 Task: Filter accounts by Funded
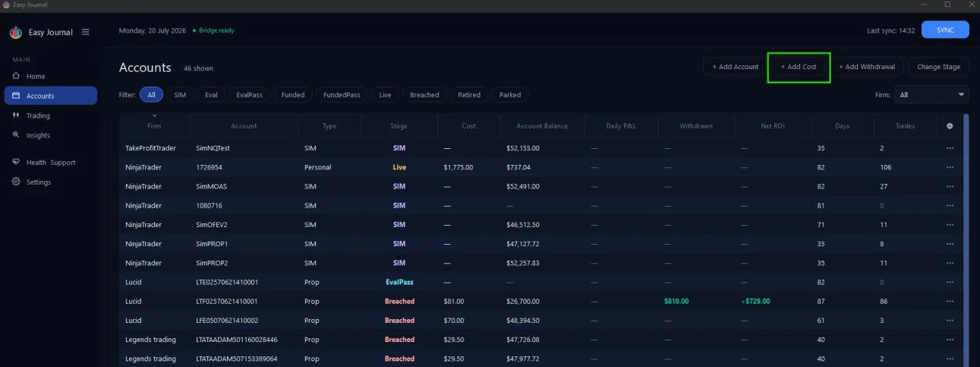(292, 95)
